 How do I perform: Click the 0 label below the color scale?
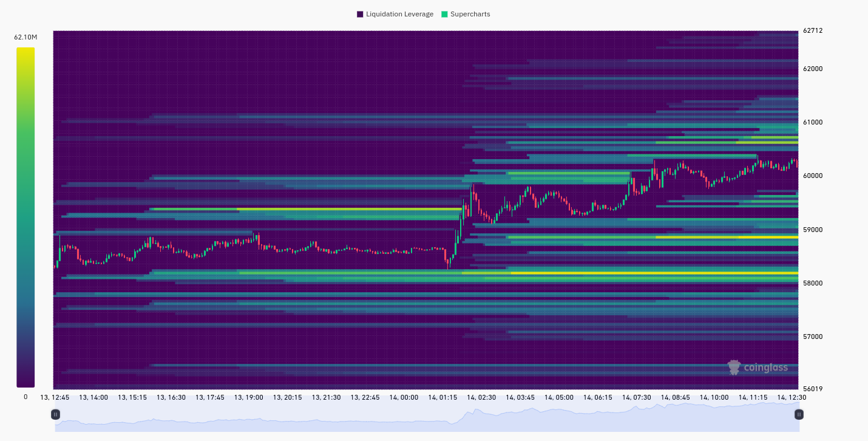pyautogui.click(x=25, y=397)
